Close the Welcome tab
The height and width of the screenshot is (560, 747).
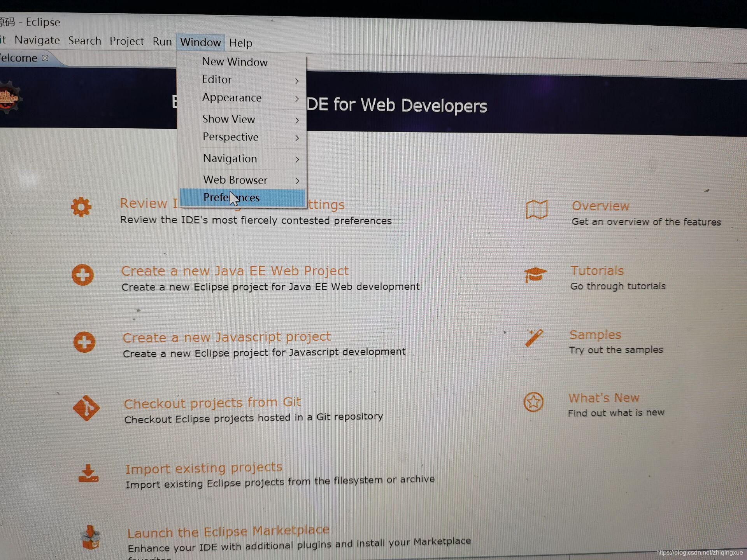tap(45, 58)
